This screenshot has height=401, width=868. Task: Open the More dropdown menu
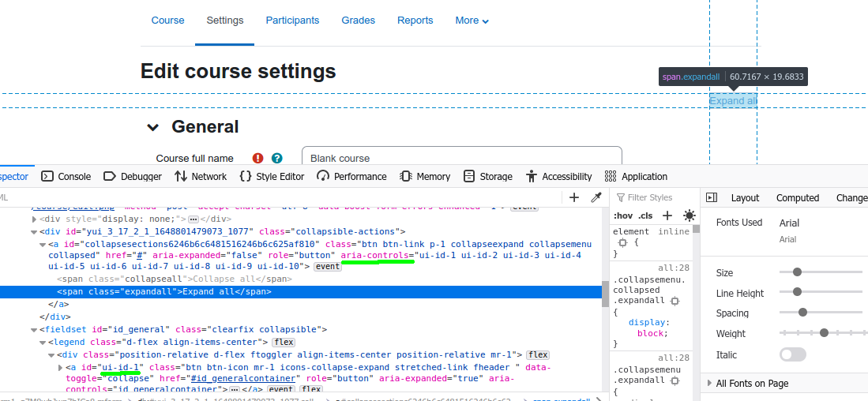coord(472,21)
